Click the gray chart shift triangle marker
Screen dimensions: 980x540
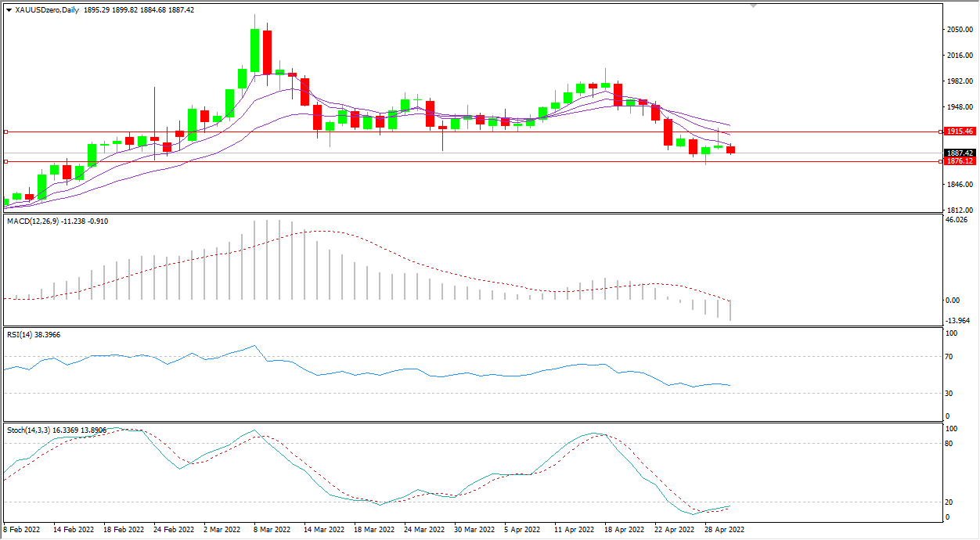click(x=753, y=5)
